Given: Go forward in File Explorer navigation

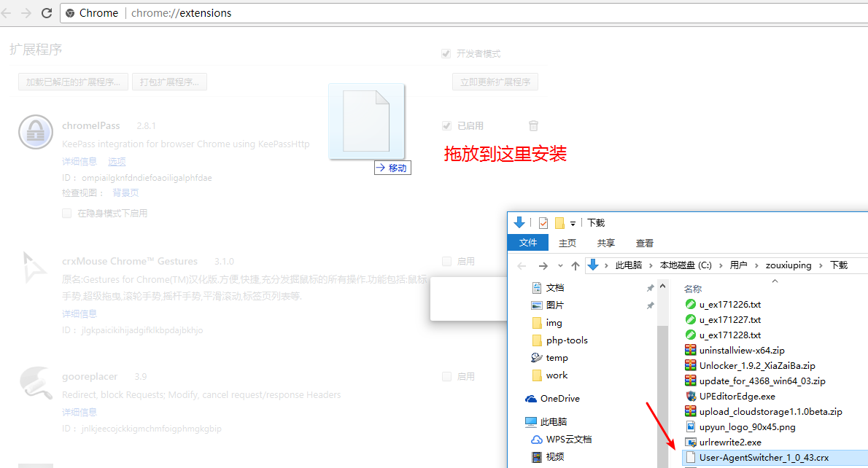Looking at the screenshot, I should tap(543, 265).
